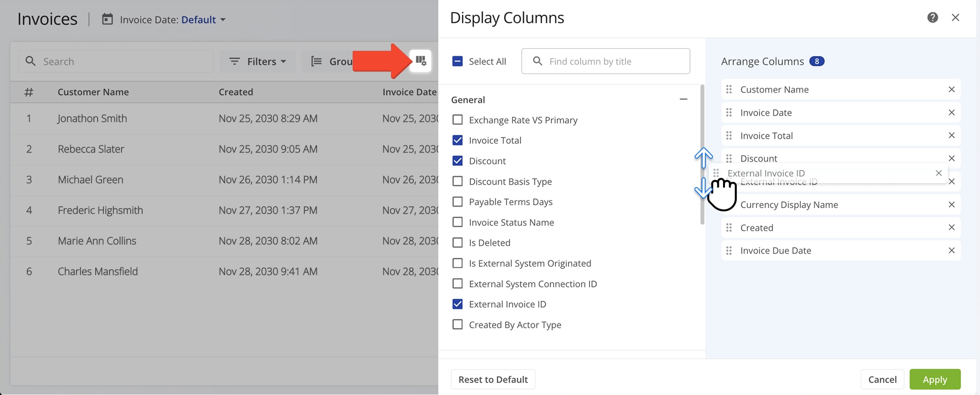Select the Jonathon Smith row
The image size is (980, 395).
click(224, 119)
